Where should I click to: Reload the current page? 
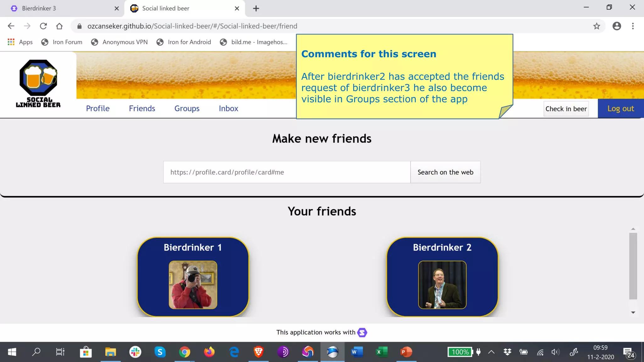pos(43,26)
